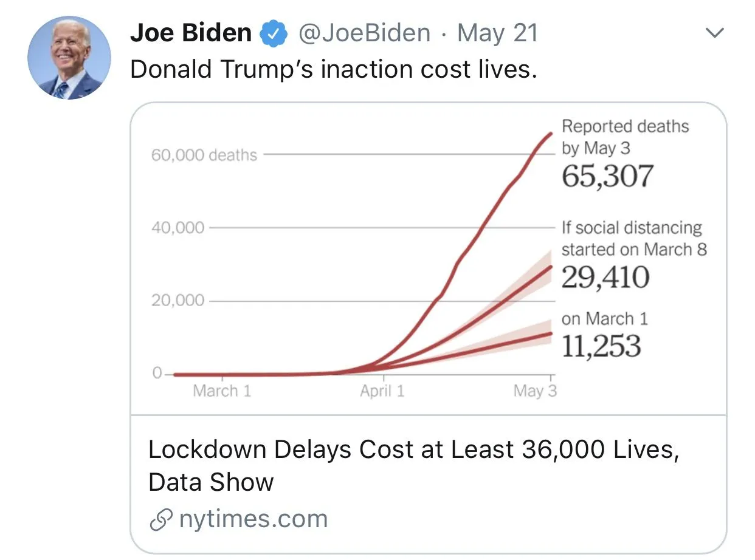Click the "May 21" tweet date

click(497, 33)
